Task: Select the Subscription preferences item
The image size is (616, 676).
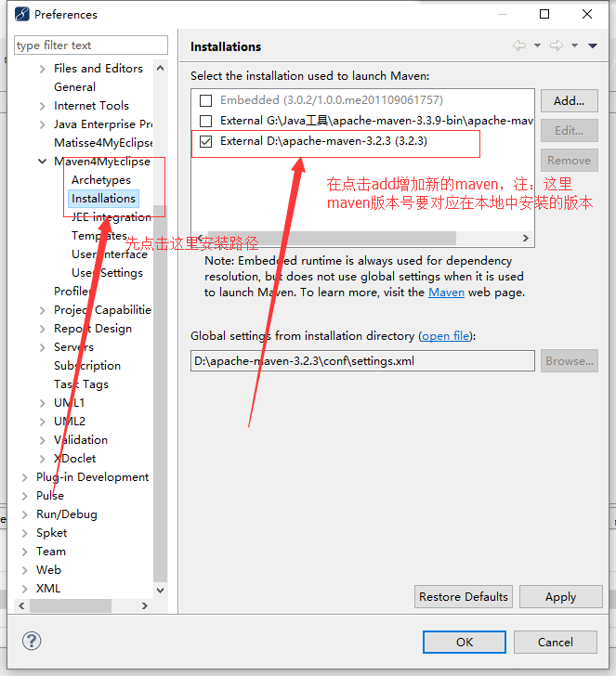Action: (x=87, y=366)
